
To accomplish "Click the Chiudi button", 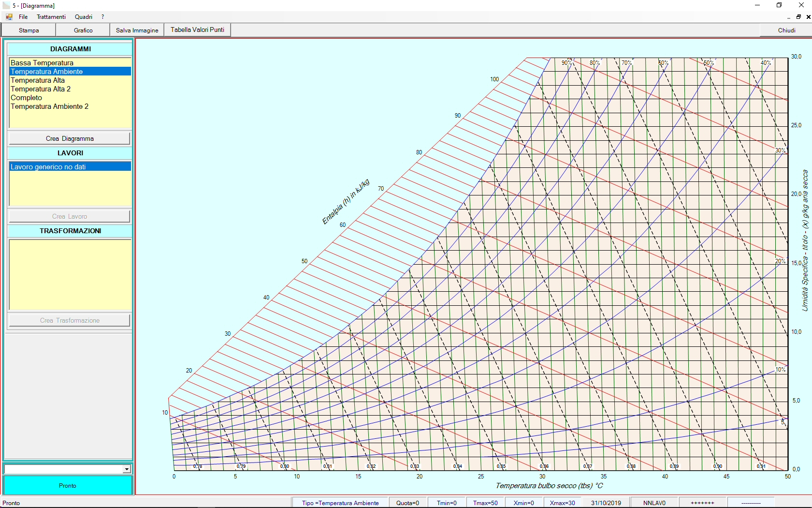I will (x=786, y=30).
